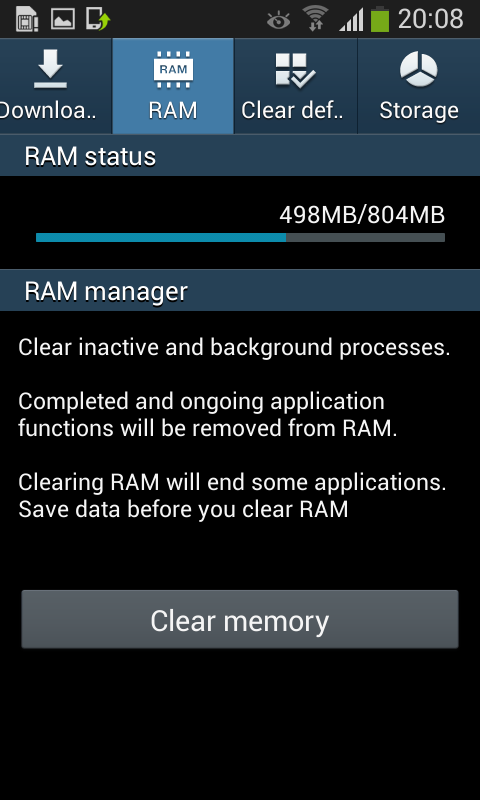Select the RAM chip icon

point(173,70)
